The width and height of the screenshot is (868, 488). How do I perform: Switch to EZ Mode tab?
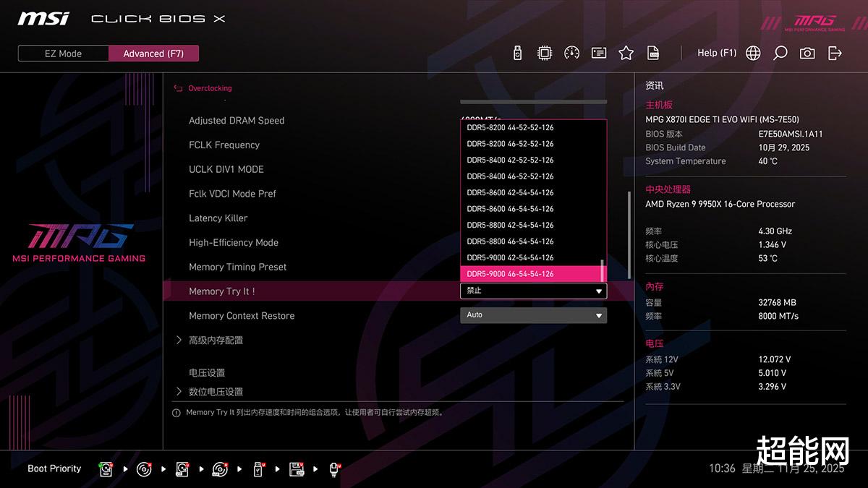click(x=64, y=53)
